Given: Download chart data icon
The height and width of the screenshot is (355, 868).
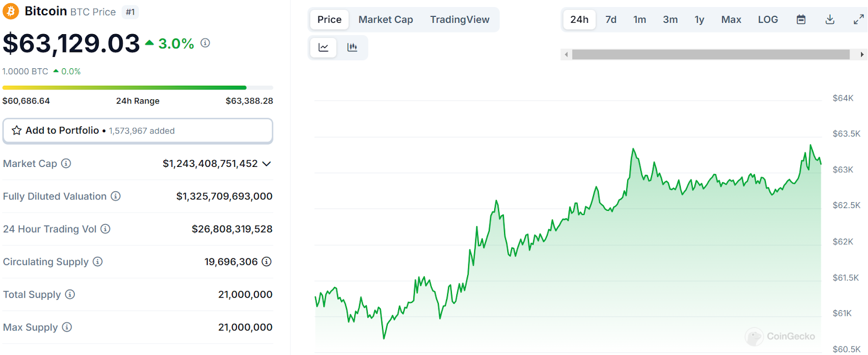Looking at the screenshot, I should [829, 20].
